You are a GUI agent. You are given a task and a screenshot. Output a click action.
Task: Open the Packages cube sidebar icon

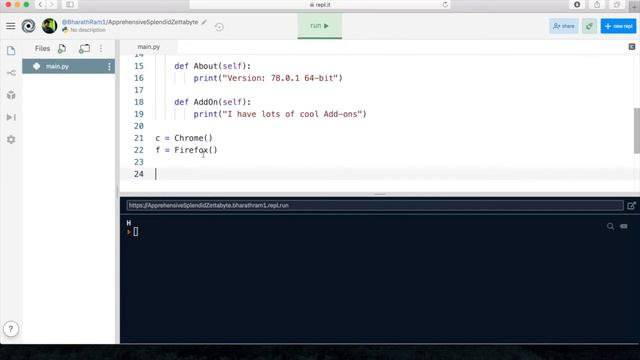coord(11,95)
